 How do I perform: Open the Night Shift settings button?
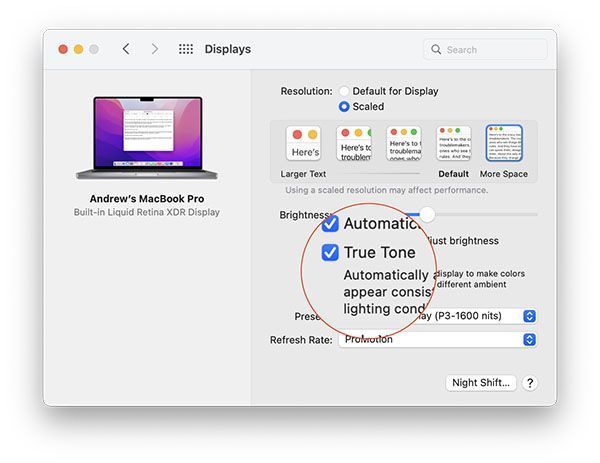tap(481, 383)
